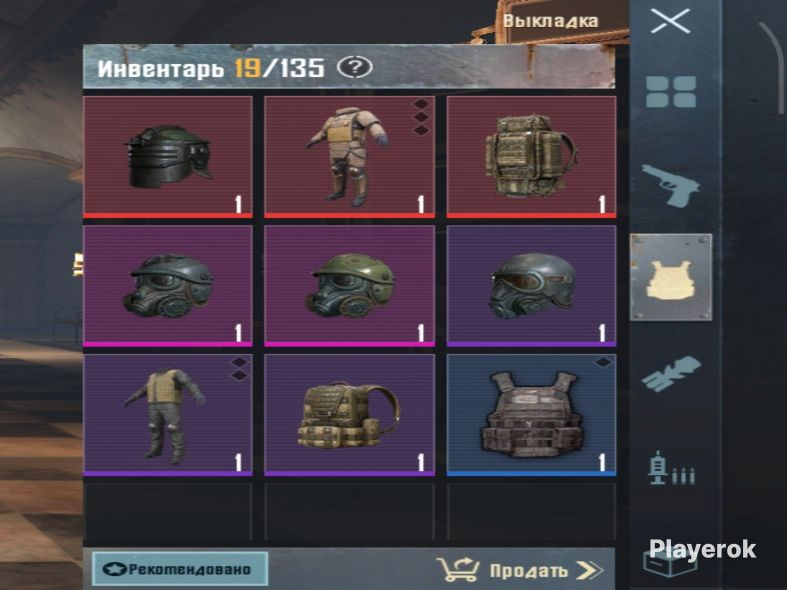Click the shopping cart sell icon

pyautogui.click(x=458, y=569)
